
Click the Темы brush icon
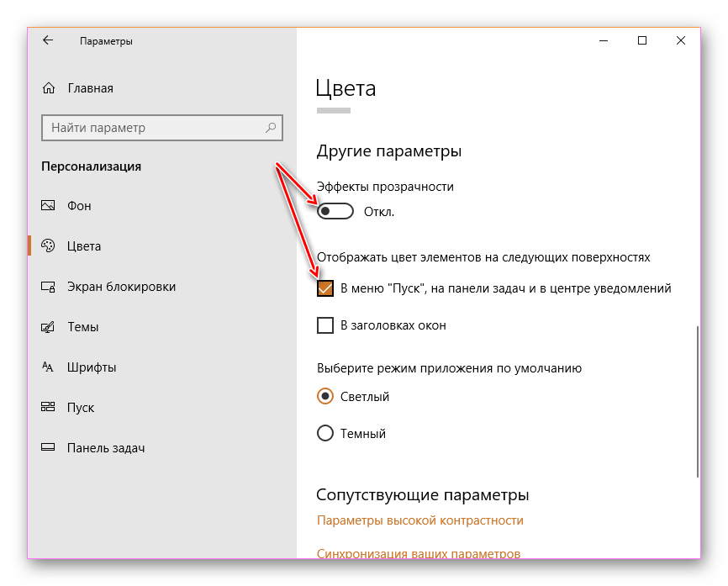coord(48,327)
